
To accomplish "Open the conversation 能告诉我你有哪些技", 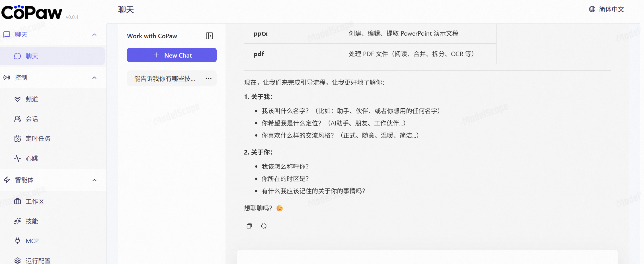I will tap(162, 78).
